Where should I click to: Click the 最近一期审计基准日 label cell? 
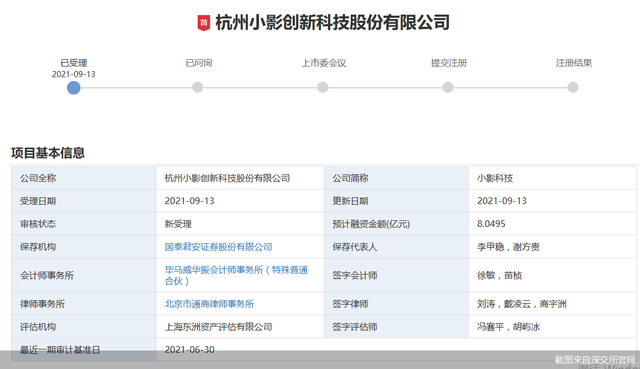tap(84, 349)
